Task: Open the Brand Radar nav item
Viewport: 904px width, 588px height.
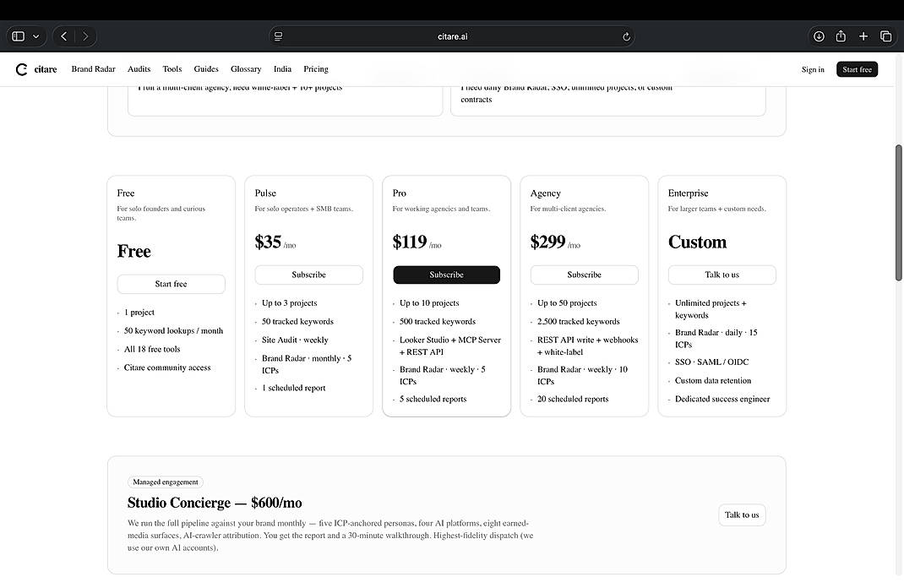Action: (x=94, y=69)
